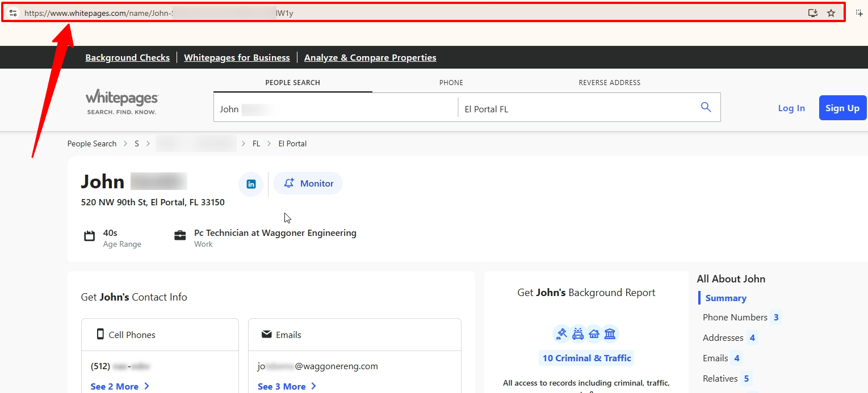This screenshot has height=393, width=868.
Task: Bookmark this page with the star icon
Action: [x=831, y=13]
